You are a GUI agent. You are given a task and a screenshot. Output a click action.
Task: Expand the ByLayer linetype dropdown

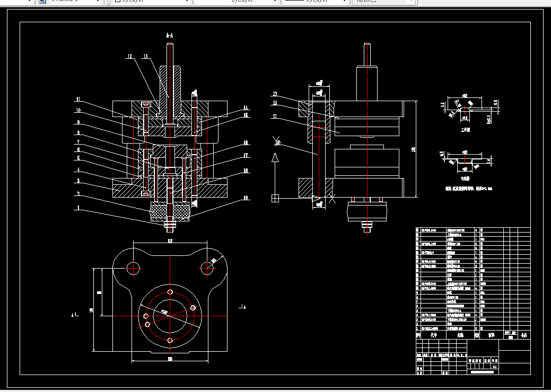click(275, 2)
